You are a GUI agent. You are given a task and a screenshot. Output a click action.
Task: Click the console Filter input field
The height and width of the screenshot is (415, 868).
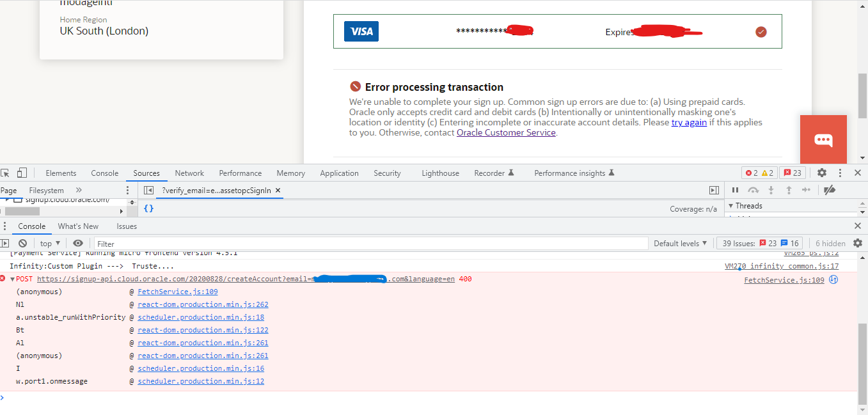coord(371,244)
